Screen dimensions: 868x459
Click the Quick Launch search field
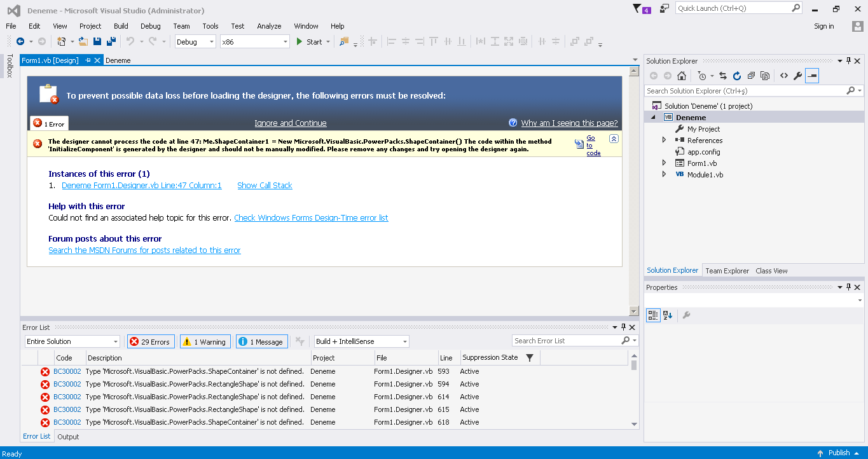coord(739,8)
